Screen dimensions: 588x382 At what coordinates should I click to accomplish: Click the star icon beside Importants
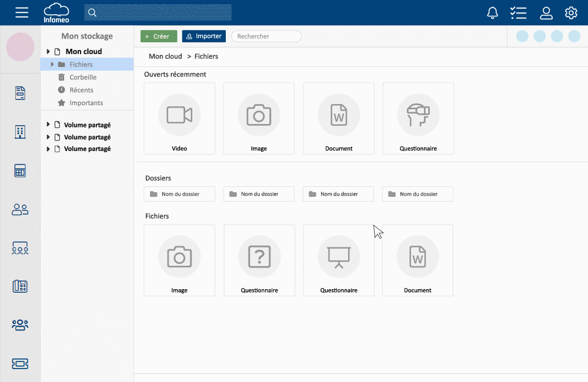pos(62,103)
